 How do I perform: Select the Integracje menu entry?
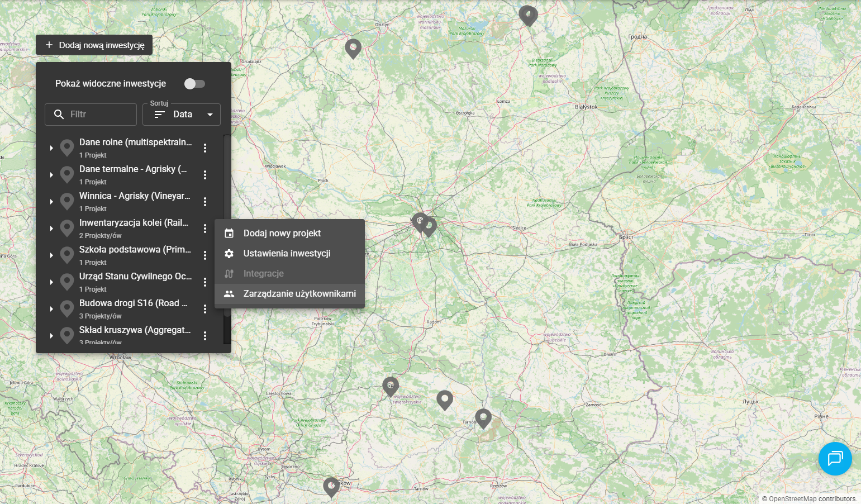coord(289,274)
